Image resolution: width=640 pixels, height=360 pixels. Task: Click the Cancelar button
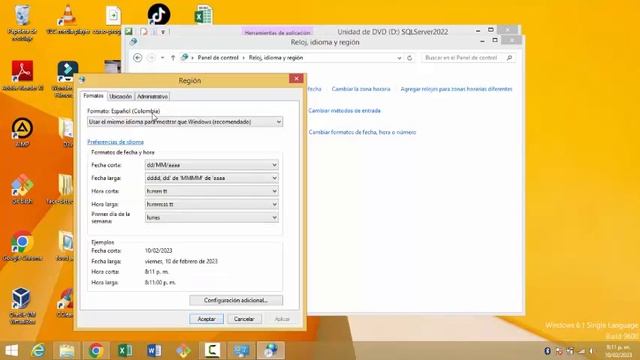point(244,319)
